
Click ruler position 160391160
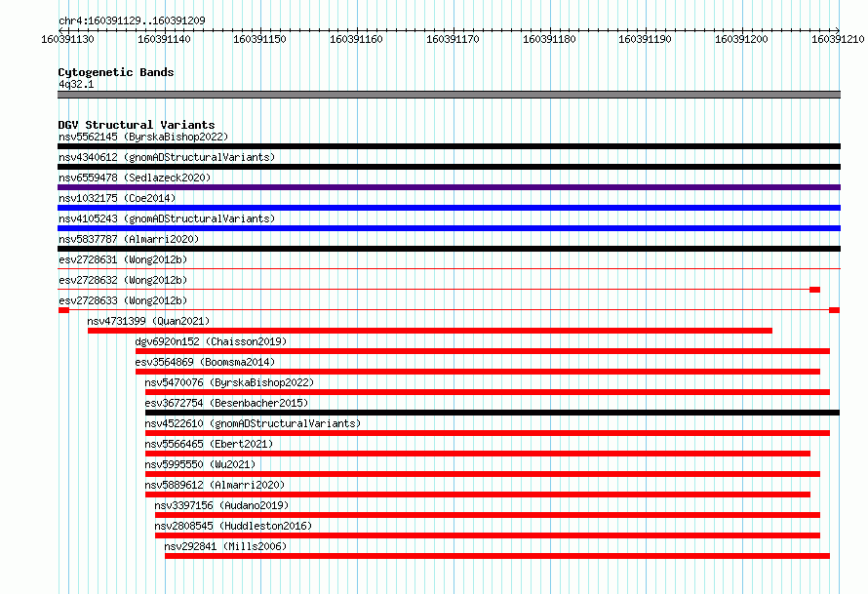pyautogui.click(x=356, y=39)
